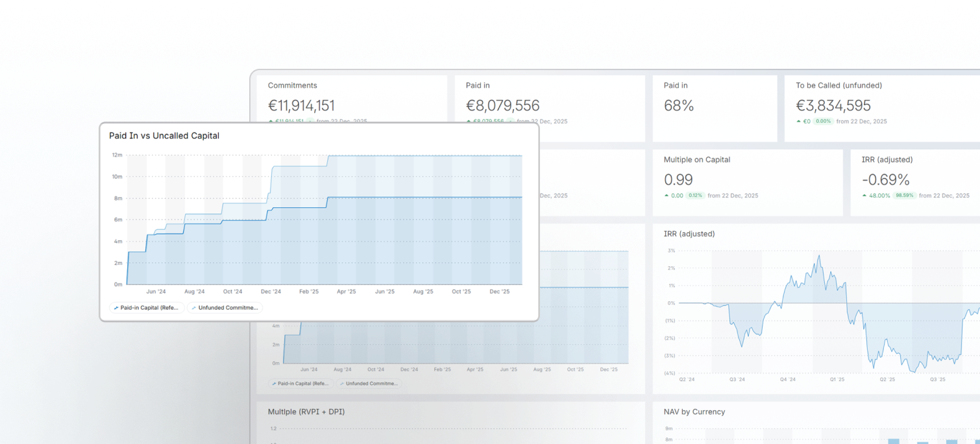
Task: Click the 0.00% badge in To be Called card
Action: pyautogui.click(x=823, y=121)
